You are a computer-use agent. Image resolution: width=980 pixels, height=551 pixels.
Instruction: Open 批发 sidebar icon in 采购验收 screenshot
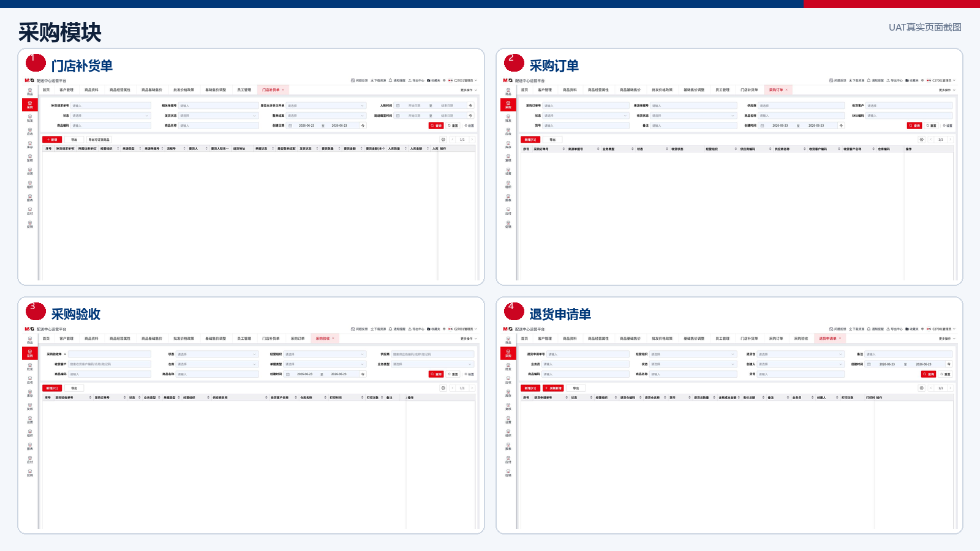[29, 367]
